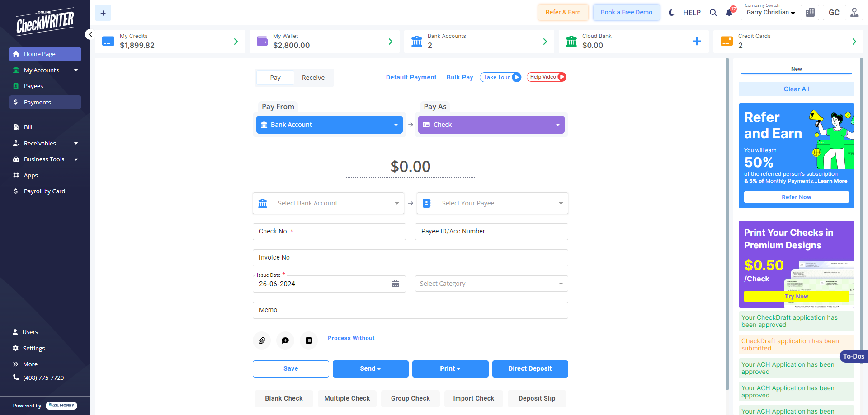Click the Refer & Earn link
868x415 pixels.
tap(563, 13)
